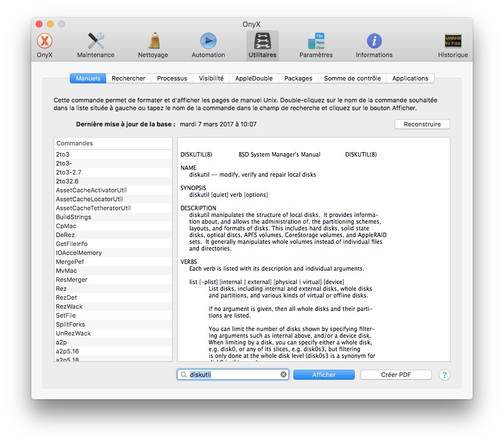Select UnRezWack in the command list
The height and width of the screenshot is (444, 504).
point(113,333)
